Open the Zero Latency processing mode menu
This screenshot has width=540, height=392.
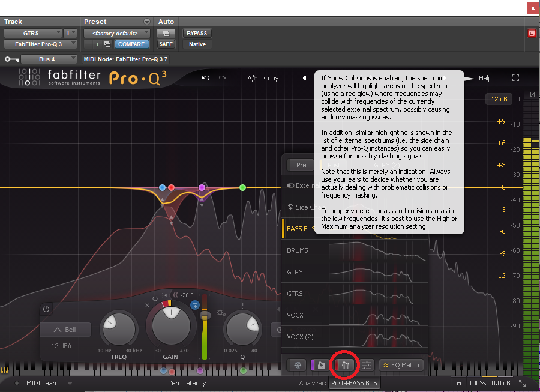coord(187,383)
